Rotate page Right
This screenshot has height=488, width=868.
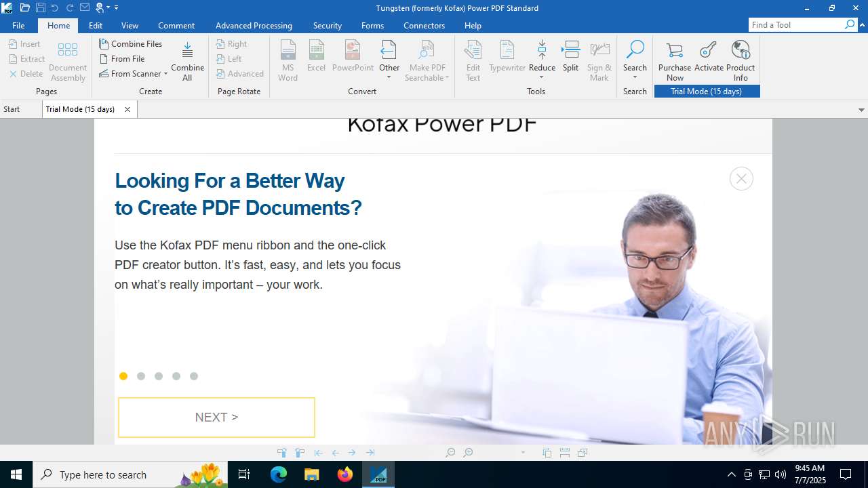(232, 43)
